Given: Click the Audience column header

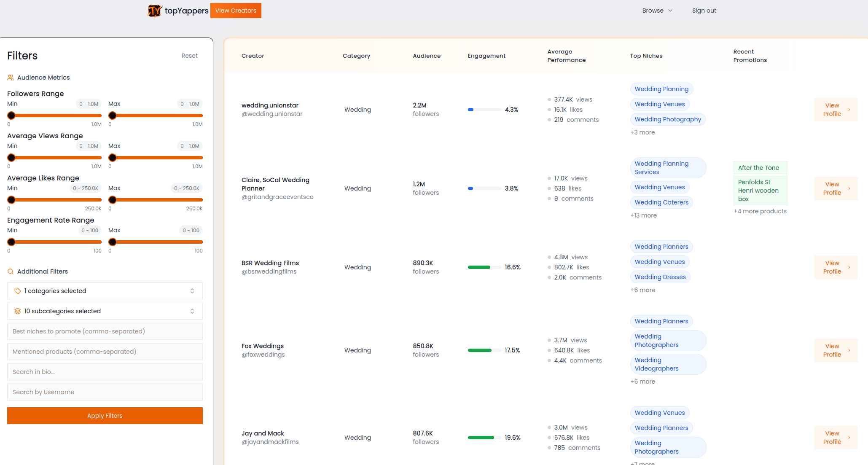Looking at the screenshot, I should [x=427, y=56].
